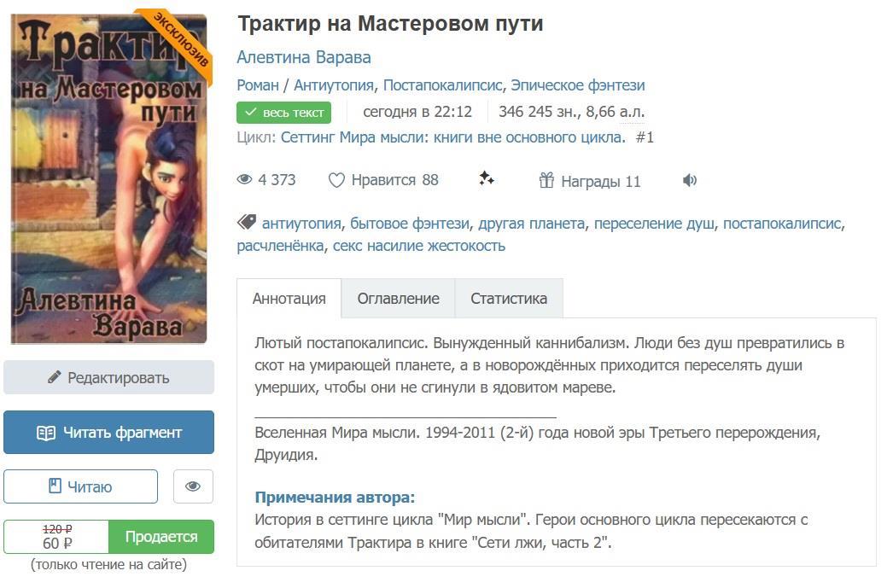The width and height of the screenshot is (887, 588).
Task: Open the gift icon for Награды
Action: pos(546,180)
